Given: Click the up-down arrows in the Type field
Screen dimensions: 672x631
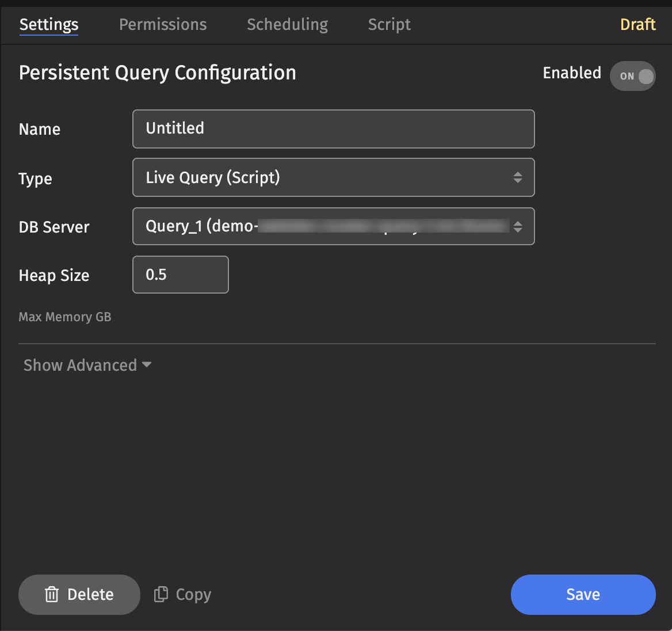Looking at the screenshot, I should [x=518, y=177].
